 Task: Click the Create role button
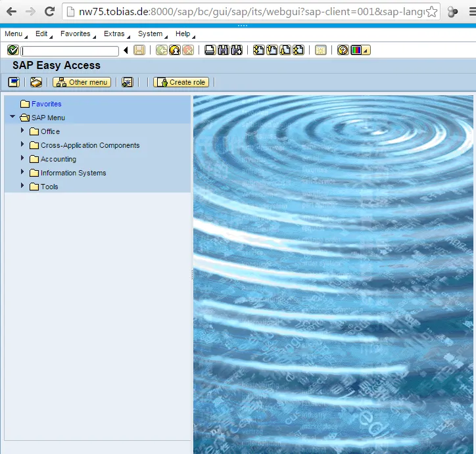[x=181, y=82]
